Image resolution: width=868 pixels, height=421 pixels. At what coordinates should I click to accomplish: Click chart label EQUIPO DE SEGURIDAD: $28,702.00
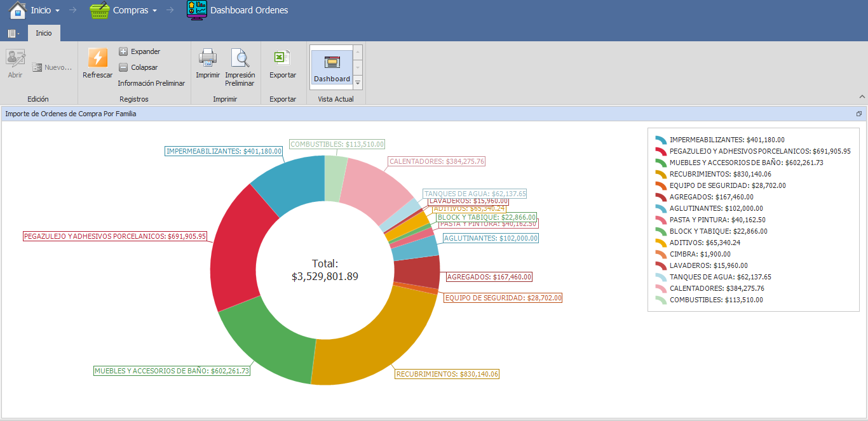click(503, 298)
